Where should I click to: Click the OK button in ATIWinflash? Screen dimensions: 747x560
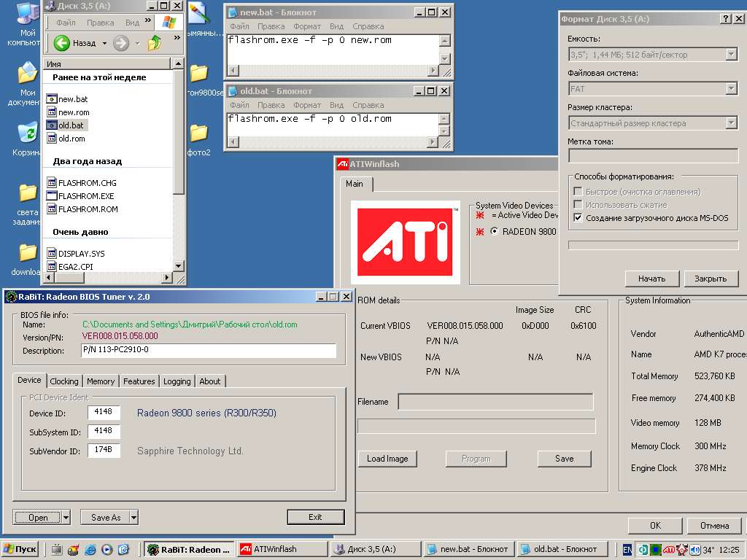point(656,525)
